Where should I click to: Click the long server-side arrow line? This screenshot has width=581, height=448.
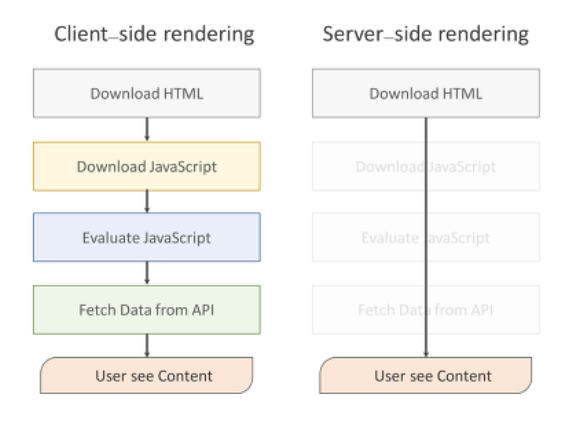[426, 237]
